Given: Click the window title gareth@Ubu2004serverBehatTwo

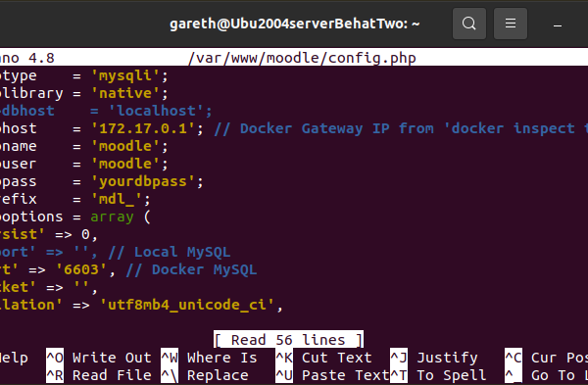Looking at the screenshot, I should [x=294, y=24].
